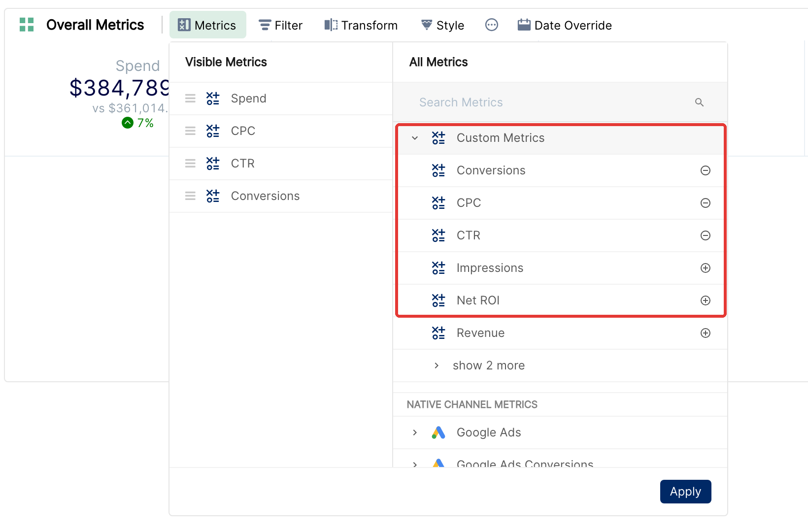
Task: Open the Transform tab
Action: coord(361,25)
